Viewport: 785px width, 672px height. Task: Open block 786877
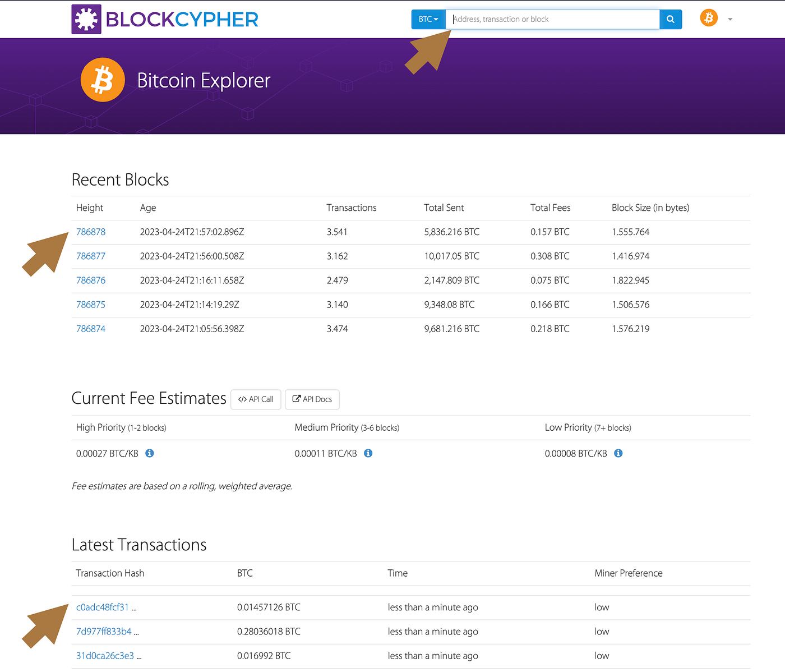91,256
